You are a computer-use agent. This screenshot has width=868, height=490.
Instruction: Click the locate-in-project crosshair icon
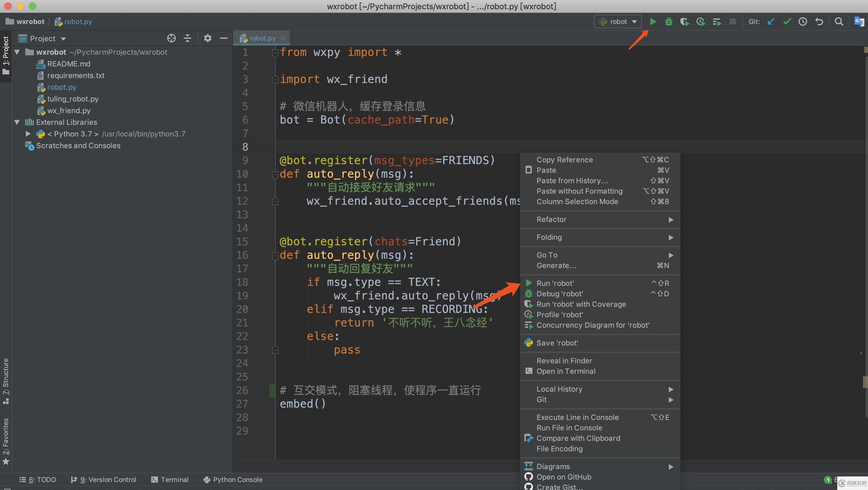(x=171, y=38)
